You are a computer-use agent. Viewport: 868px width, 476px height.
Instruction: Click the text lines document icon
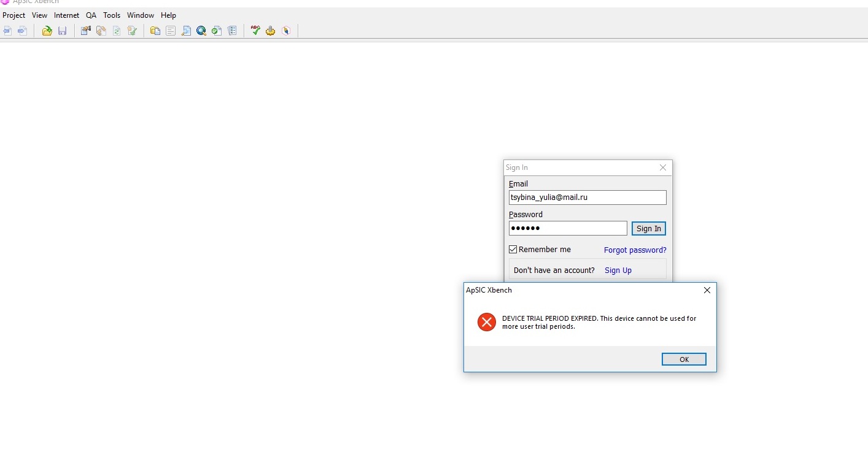[x=171, y=31]
